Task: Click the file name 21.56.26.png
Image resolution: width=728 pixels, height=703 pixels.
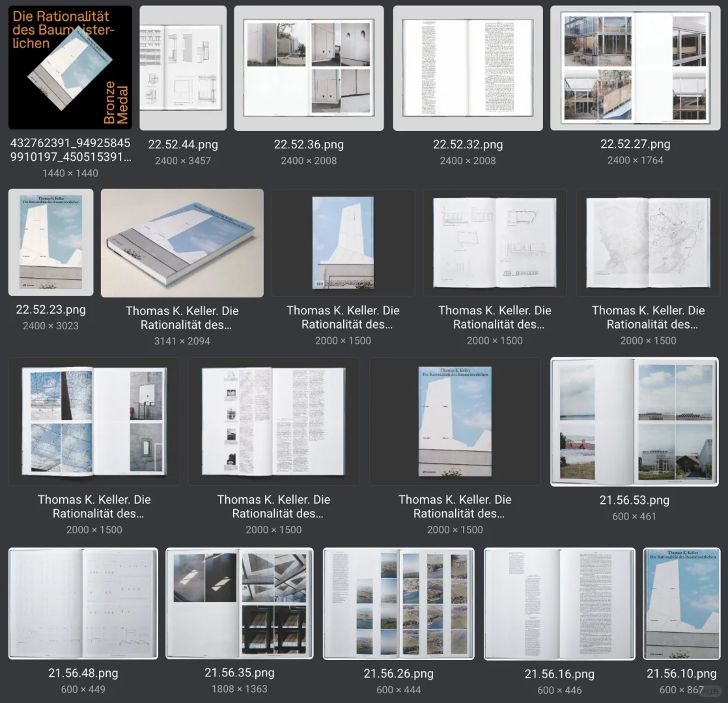Action: [x=399, y=673]
